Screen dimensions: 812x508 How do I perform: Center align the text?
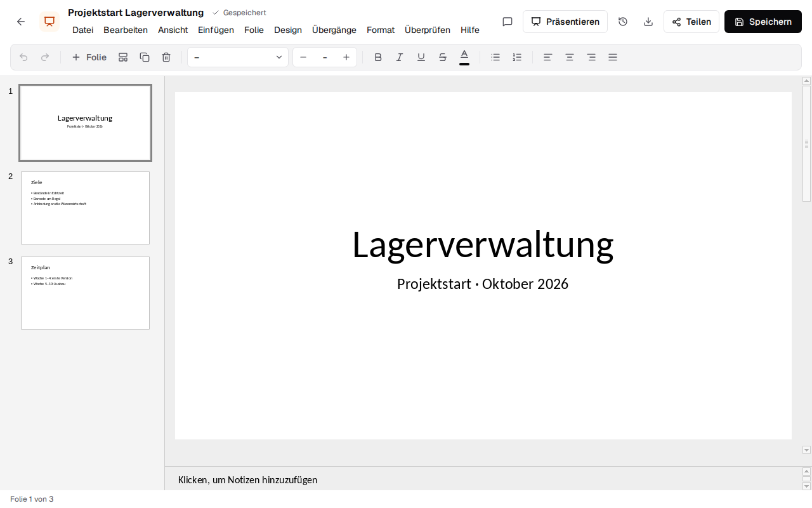click(x=570, y=57)
